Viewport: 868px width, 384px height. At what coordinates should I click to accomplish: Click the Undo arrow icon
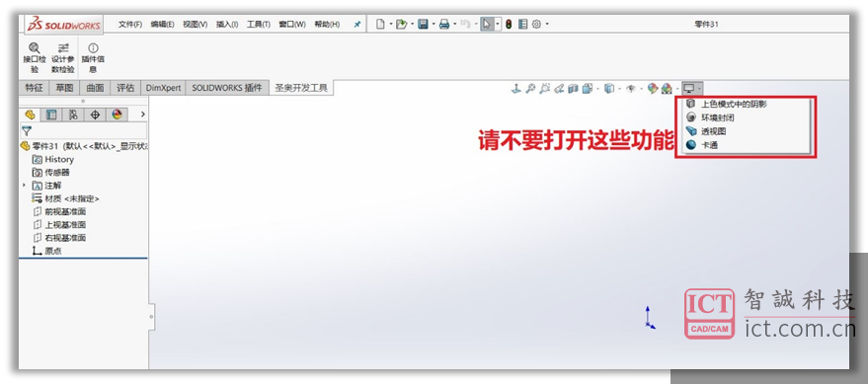click(465, 24)
